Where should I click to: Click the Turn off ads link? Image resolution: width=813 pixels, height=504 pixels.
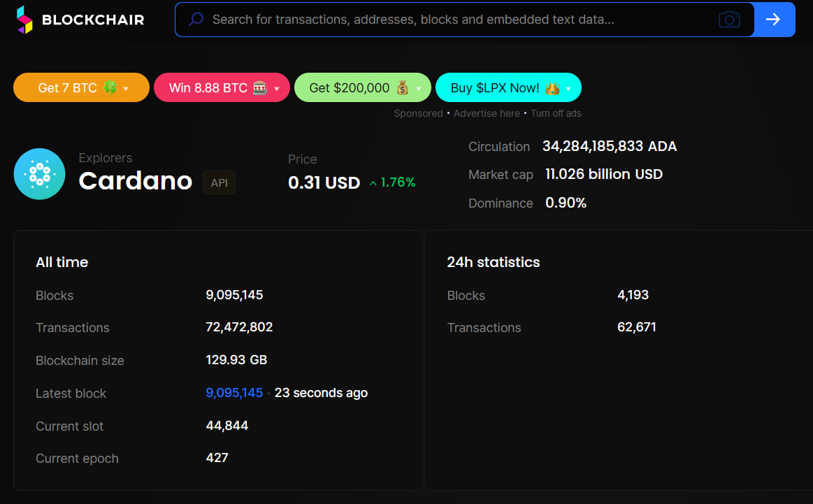(556, 113)
